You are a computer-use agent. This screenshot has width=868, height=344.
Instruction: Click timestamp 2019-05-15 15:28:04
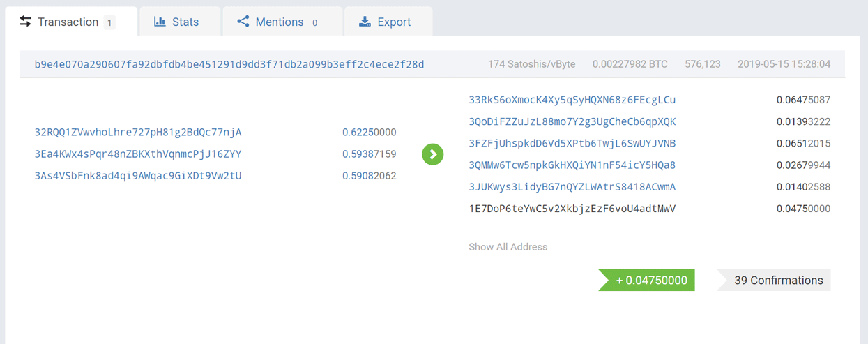point(784,64)
